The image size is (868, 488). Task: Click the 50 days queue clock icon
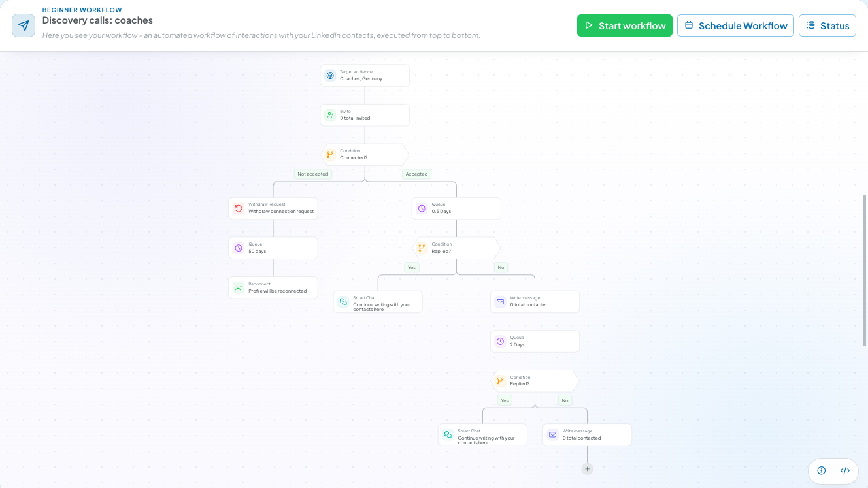[239, 248]
